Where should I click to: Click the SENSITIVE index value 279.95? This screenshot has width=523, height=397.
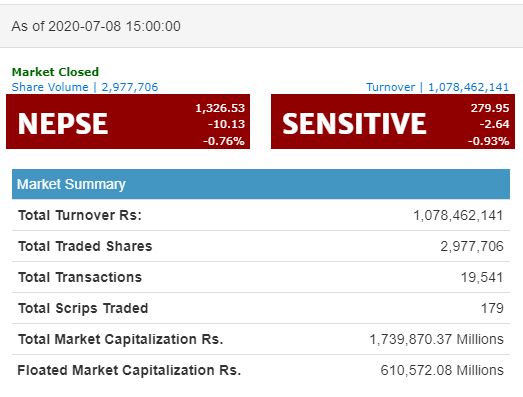[490, 108]
